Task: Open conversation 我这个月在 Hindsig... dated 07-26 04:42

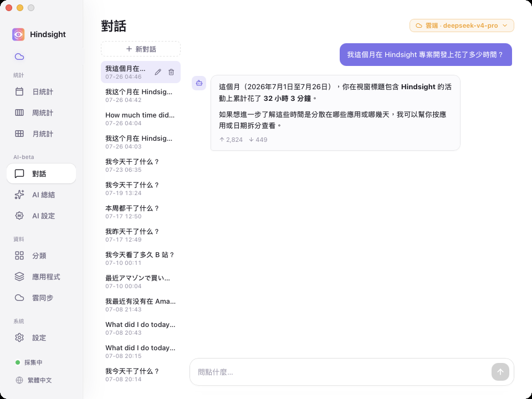Action: coord(141,95)
